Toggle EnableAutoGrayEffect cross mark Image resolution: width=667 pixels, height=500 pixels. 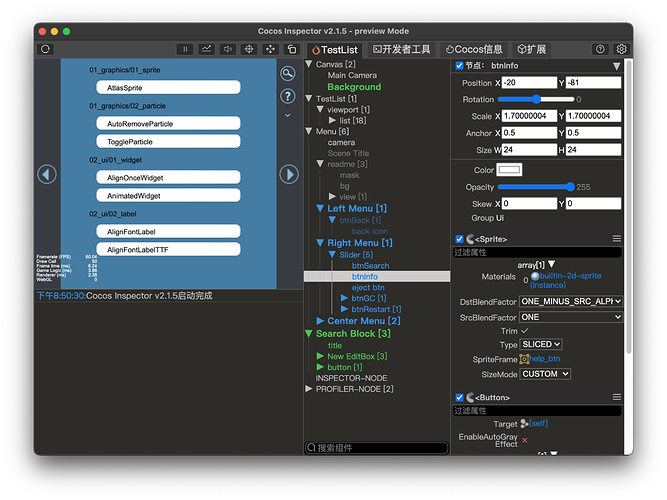coord(524,440)
